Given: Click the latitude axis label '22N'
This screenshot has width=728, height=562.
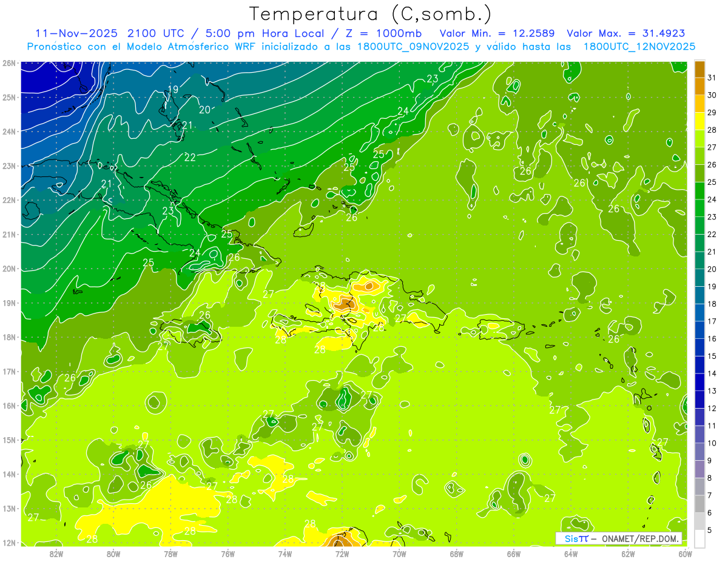Looking at the screenshot, I should [x=8, y=200].
